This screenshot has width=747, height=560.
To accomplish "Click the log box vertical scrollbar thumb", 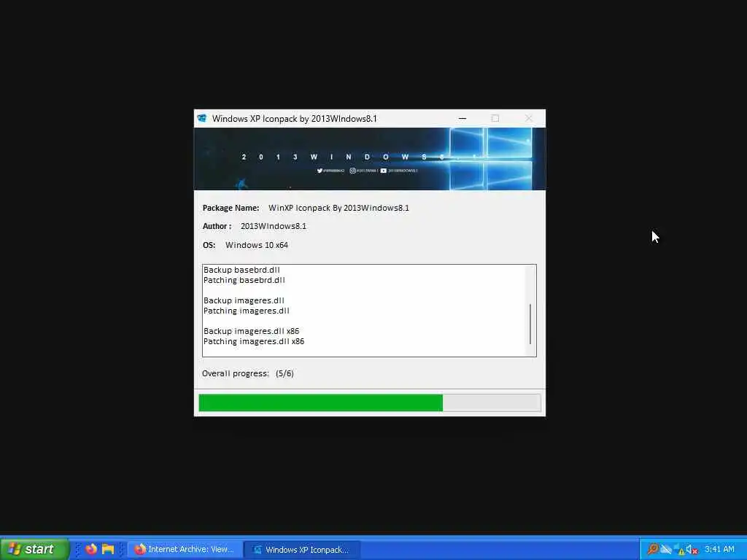I will click(x=530, y=324).
